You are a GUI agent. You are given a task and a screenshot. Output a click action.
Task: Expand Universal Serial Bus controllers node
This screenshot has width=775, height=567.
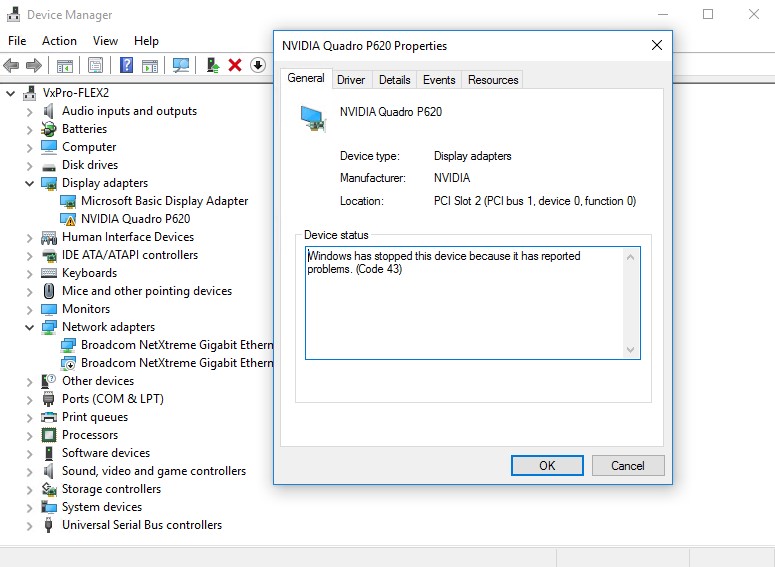(29, 526)
